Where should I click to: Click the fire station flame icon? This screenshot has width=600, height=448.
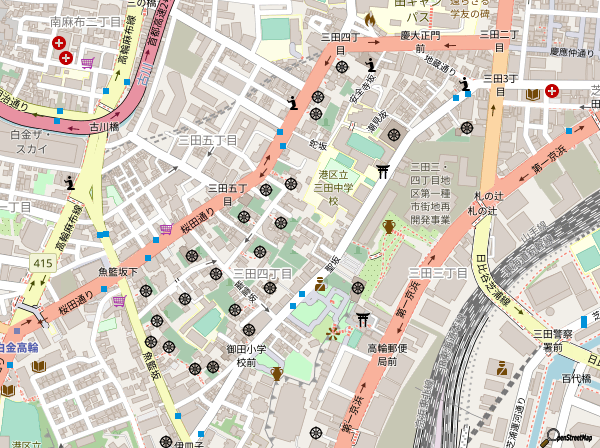(x=369, y=18)
